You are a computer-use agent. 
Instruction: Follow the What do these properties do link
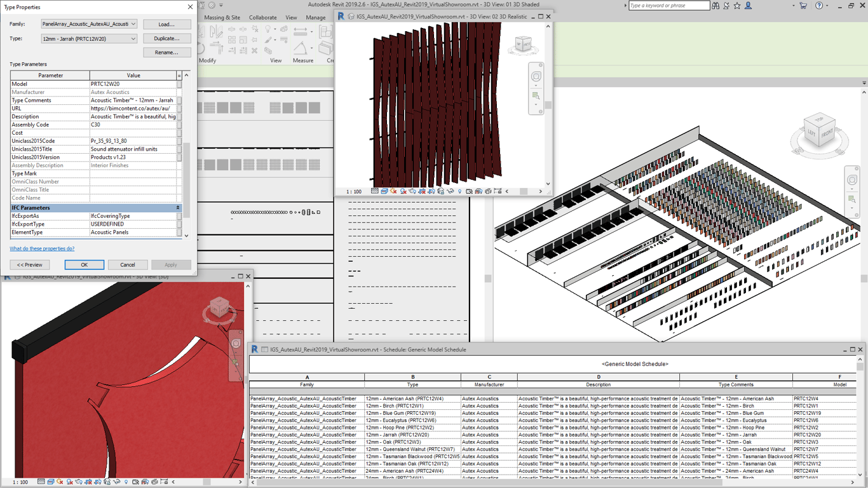(x=43, y=248)
